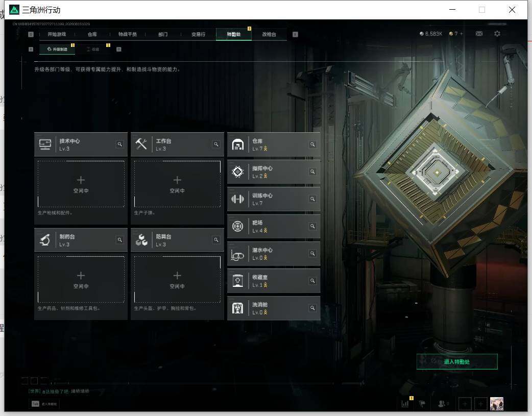Open the friends list people icon
This screenshot has height=416, width=532.
click(x=442, y=404)
